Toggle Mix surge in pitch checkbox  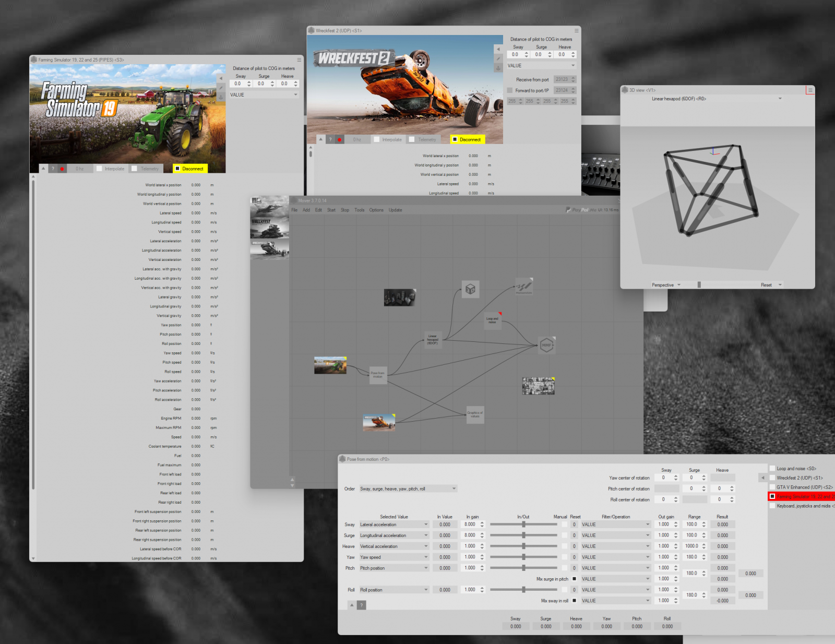tap(574, 579)
